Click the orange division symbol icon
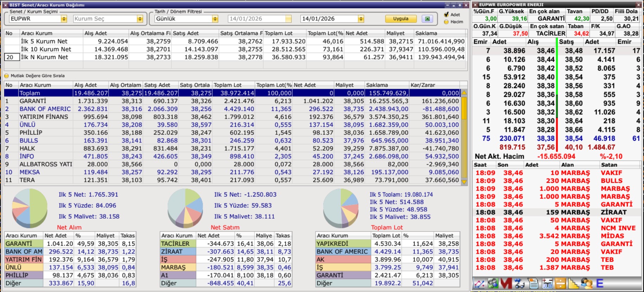The width and height of the screenshot is (644, 292). click(560, 284)
